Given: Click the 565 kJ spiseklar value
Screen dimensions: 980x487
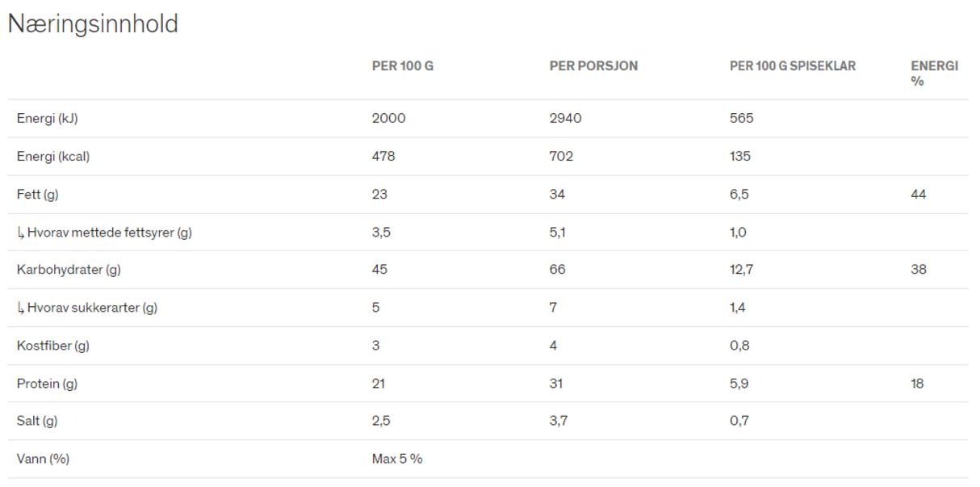Looking at the screenshot, I should pos(741,119).
